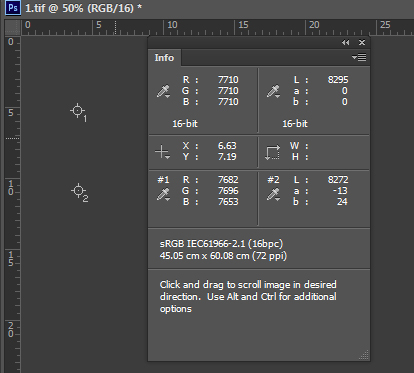Screen dimensions: 414x373
Task: Switch to the Info panel tab
Action: [x=164, y=58]
